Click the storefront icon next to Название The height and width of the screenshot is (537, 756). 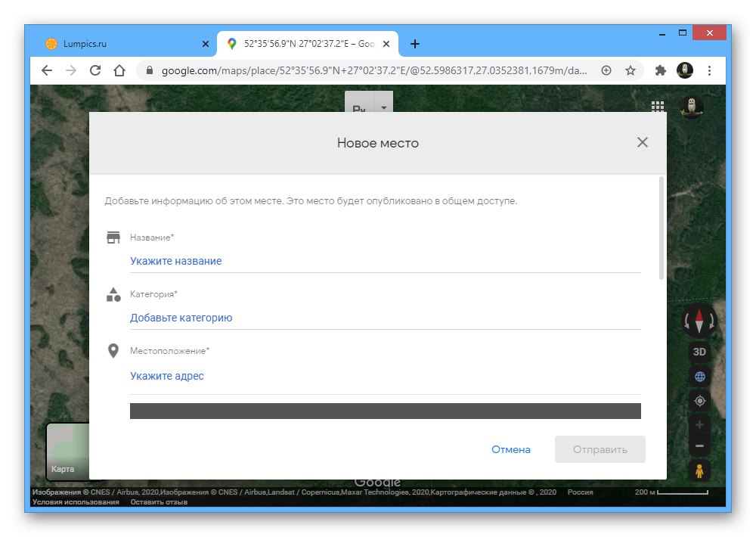pos(113,237)
